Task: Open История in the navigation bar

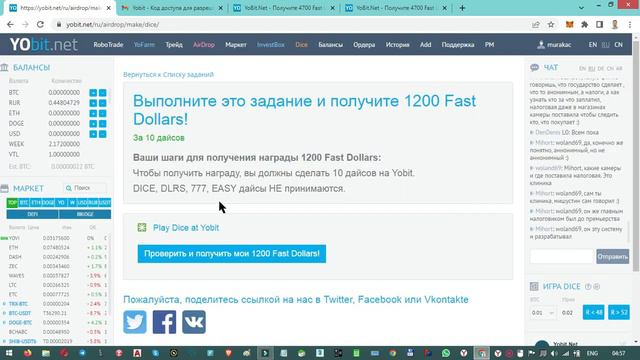Action: coord(398,44)
